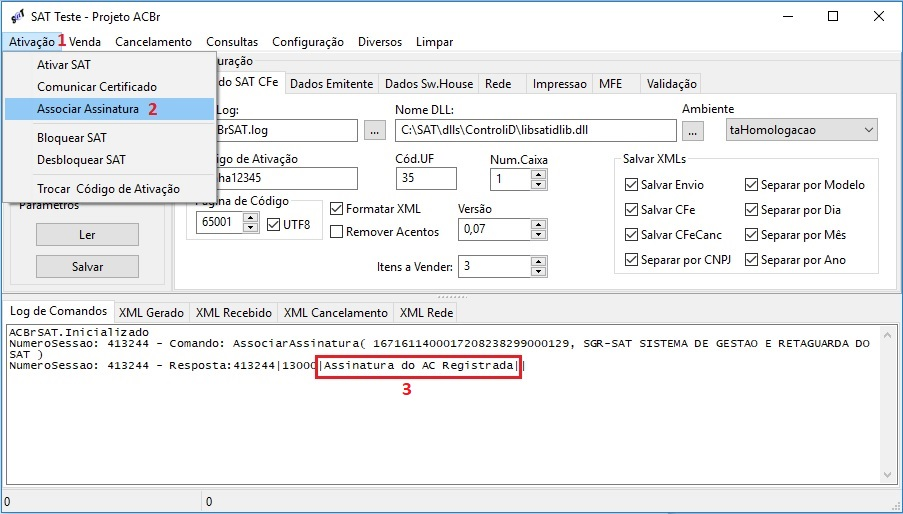Toggle the Salvar CFe checkbox
The image size is (903, 514).
(x=631, y=210)
